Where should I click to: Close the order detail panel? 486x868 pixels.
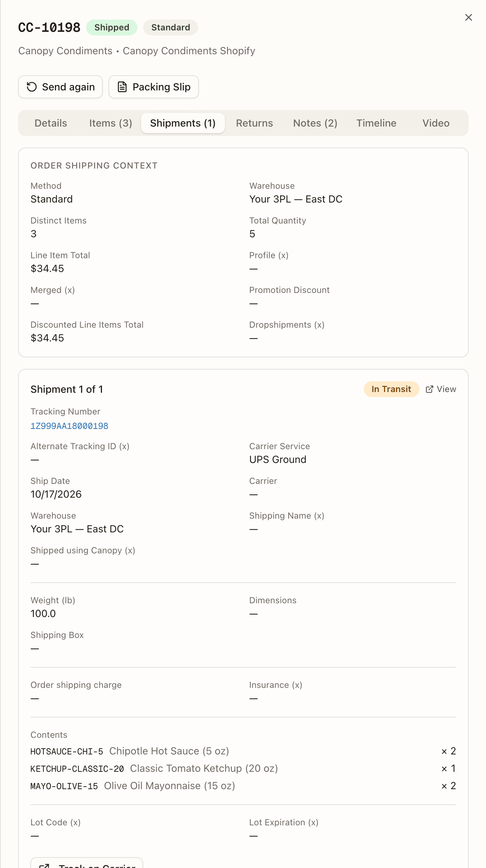click(x=468, y=17)
